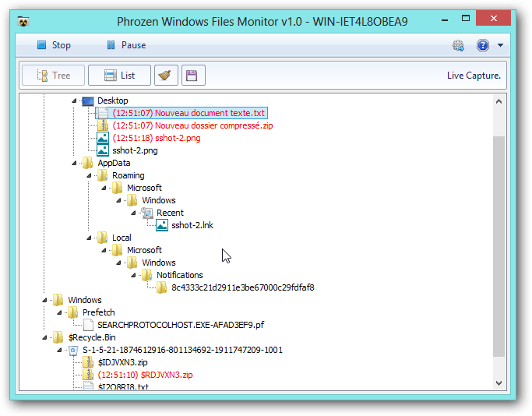532x416 pixels.
Task: Select $IDJVXN3.zip entry
Action: point(123,363)
